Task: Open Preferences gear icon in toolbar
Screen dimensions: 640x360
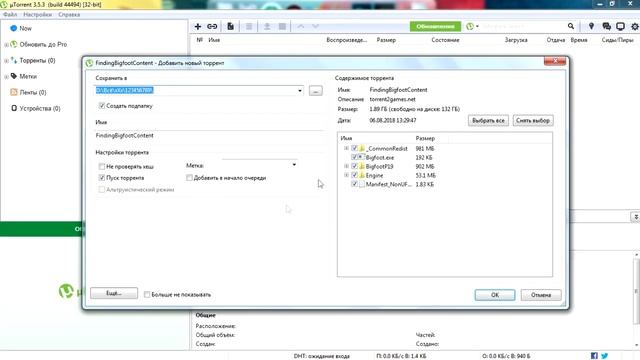Action: [635, 27]
